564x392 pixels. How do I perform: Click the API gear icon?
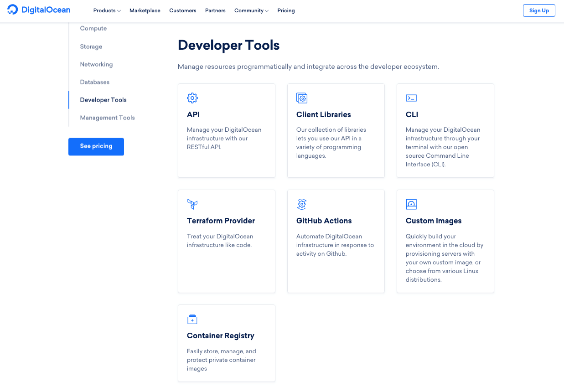(192, 98)
